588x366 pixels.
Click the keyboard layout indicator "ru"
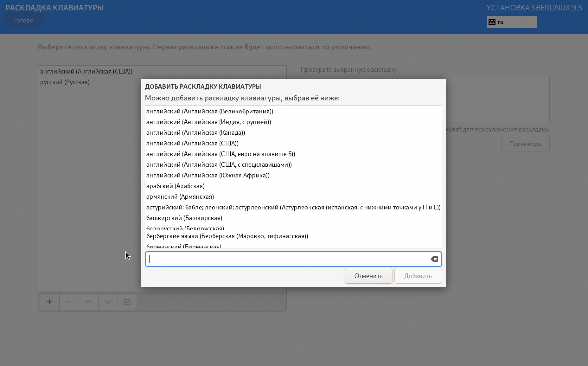[511, 22]
